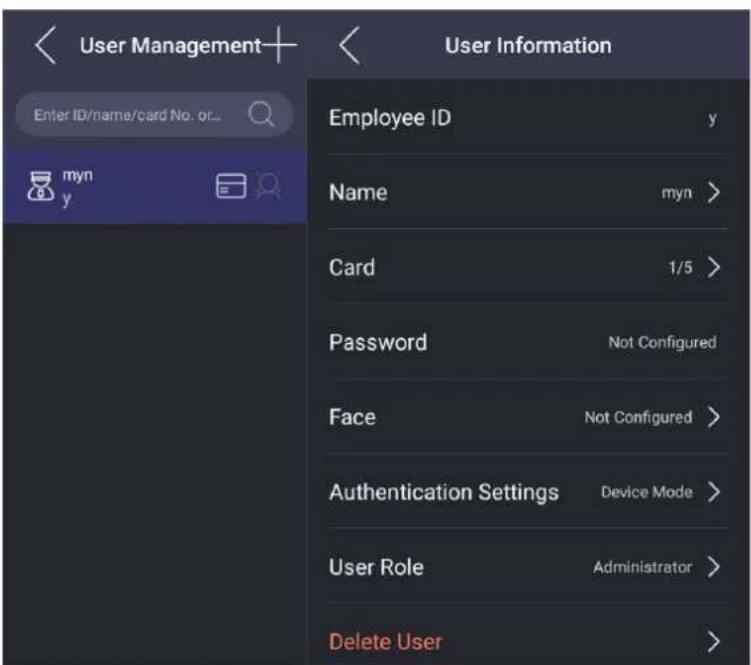751x665 pixels.
Task: Select user name 'myn' in list
Action: [x=77, y=176]
